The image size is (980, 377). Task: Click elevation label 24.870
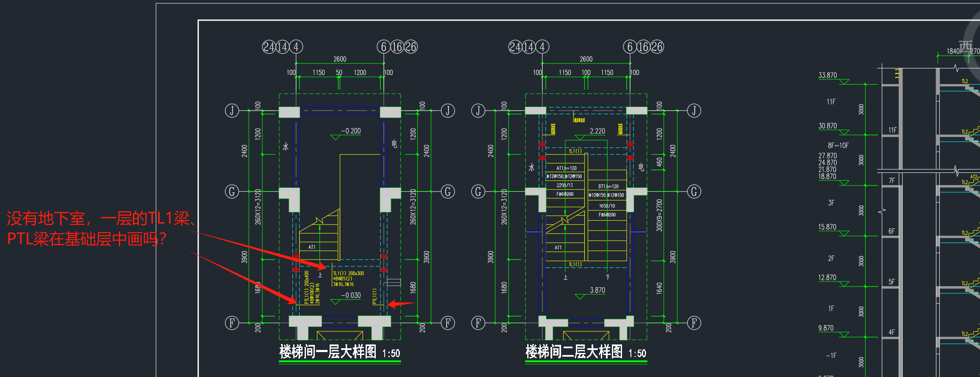(x=827, y=163)
